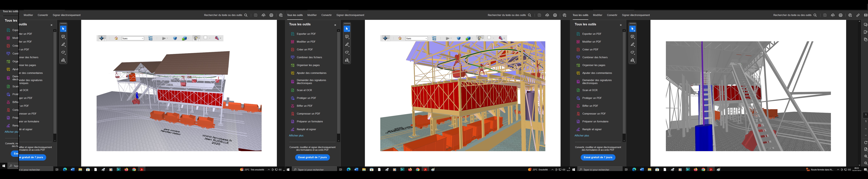Open Signer électroniquement tab in the middle window
The image size is (868, 179).
click(350, 15)
